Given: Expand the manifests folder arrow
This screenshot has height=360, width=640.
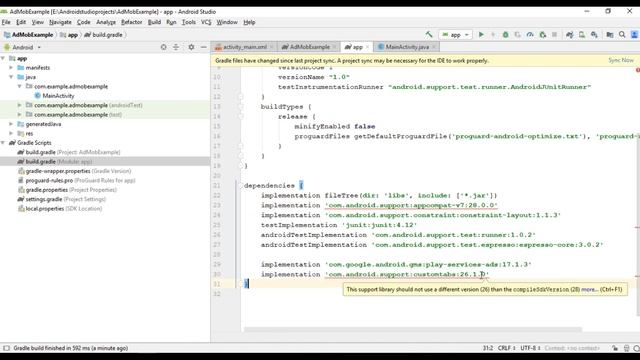Looking at the screenshot, I should tap(11, 68).
